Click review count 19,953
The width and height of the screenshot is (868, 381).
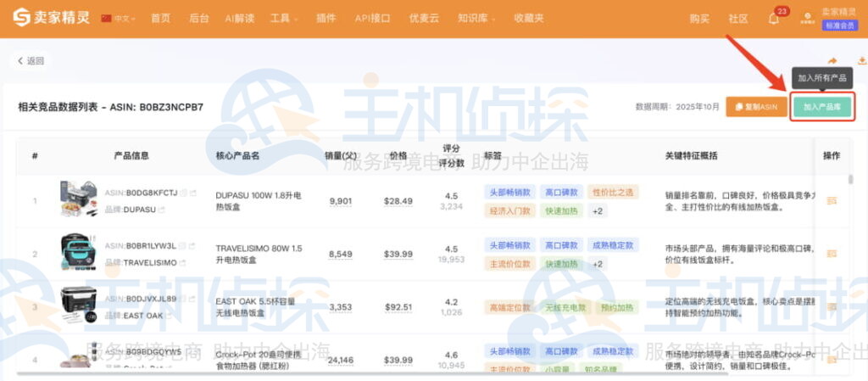pyautogui.click(x=451, y=259)
